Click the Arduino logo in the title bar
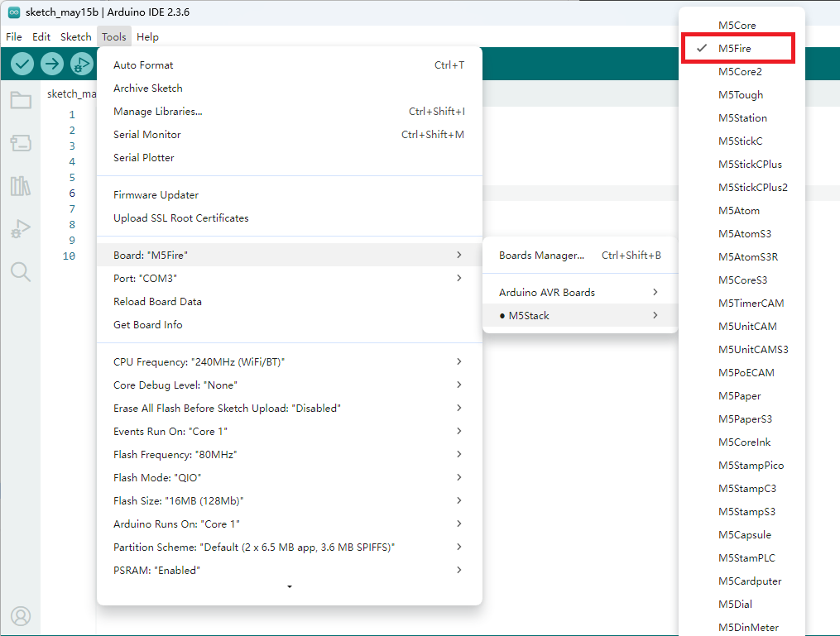This screenshot has height=636, width=840. (x=14, y=12)
